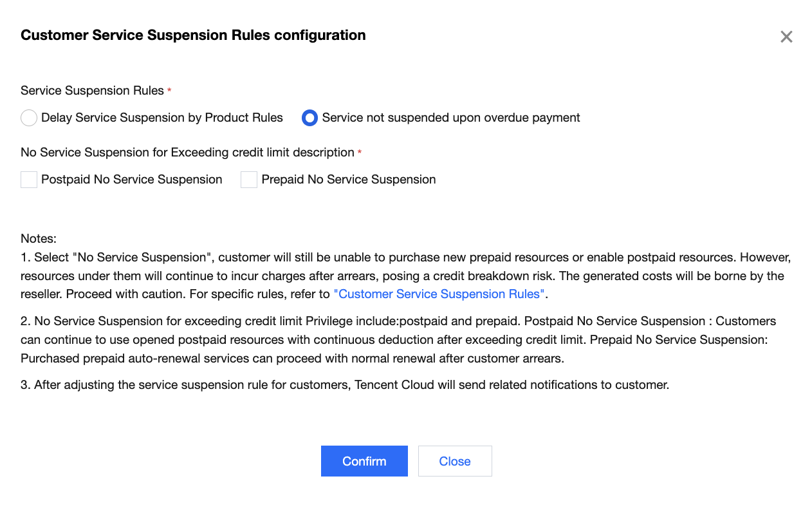
Task: Select the Delay Service Suspension radio button
Action: (x=29, y=118)
